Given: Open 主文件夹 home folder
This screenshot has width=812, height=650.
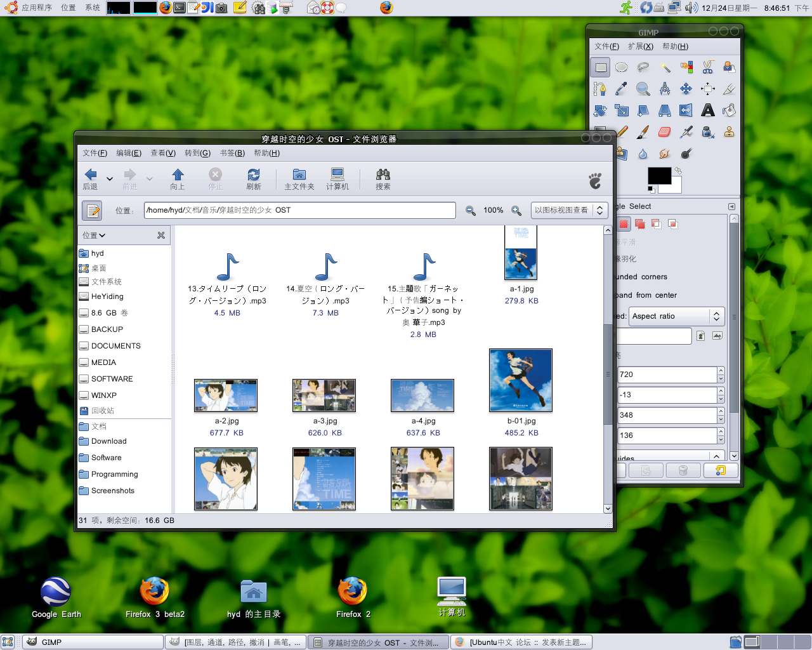Looking at the screenshot, I should tap(299, 179).
